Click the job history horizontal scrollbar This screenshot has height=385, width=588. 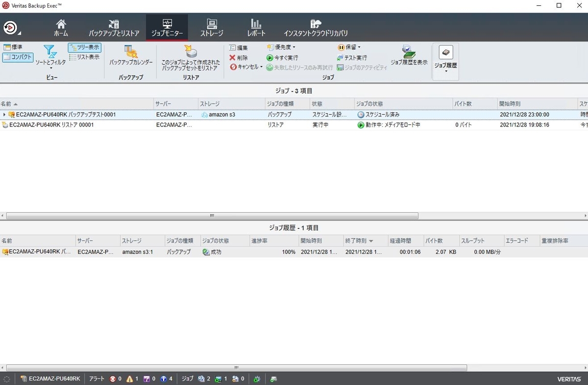coord(237,367)
